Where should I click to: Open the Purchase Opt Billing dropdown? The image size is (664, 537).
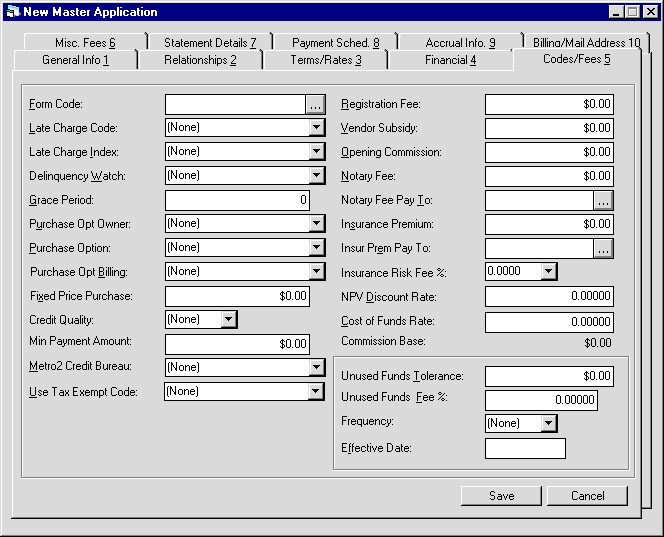[316, 271]
